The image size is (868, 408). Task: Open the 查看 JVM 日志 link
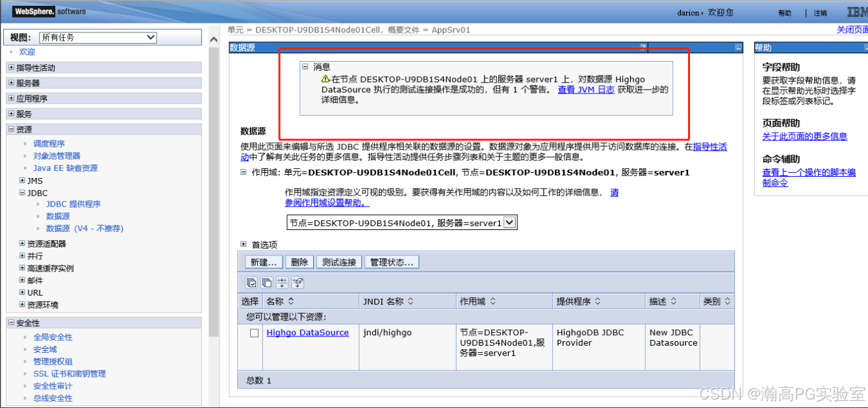coord(586,90)
